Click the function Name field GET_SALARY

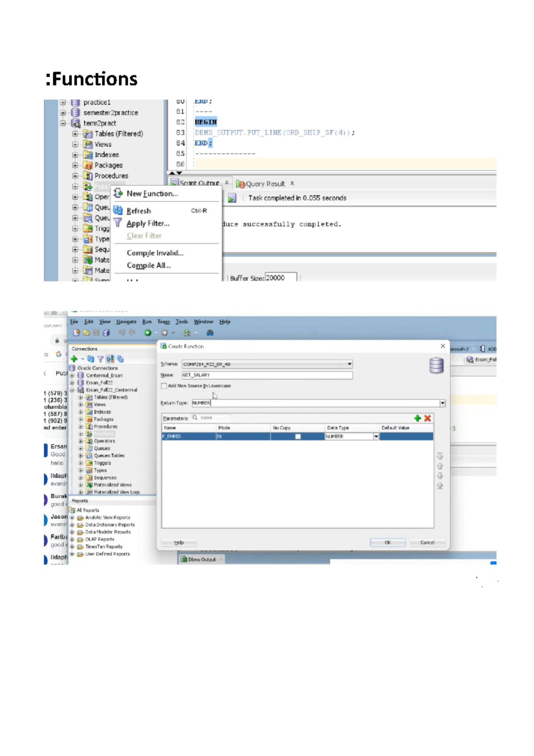pyautogui.click(x=267, y=375)
